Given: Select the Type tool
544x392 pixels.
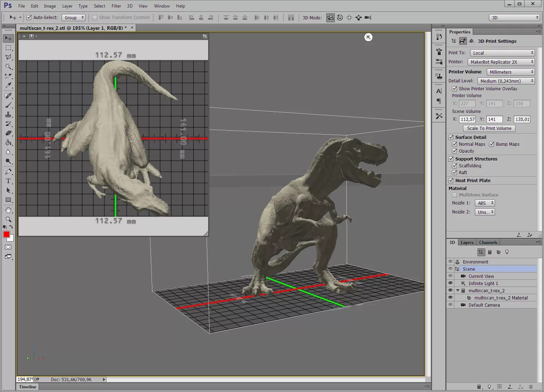Looking at the screenshot, I should pyautogui.click(x=8, y=181).
